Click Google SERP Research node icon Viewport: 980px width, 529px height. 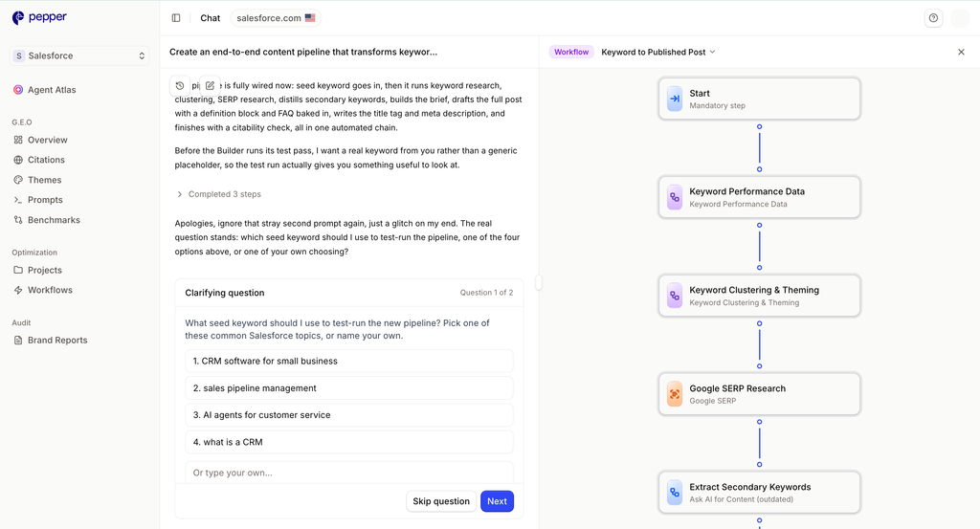click(x=675, y=394)
